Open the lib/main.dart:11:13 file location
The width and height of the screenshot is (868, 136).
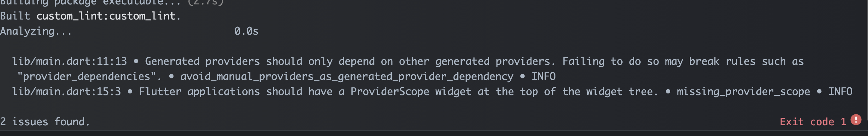(x=69, y=61)
